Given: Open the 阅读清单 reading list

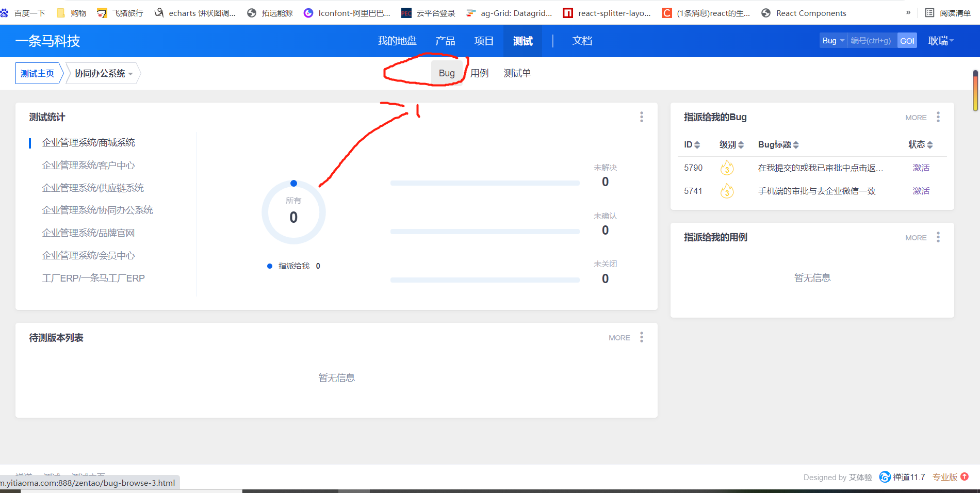Looking at the screenshot, I should [948, 13].
